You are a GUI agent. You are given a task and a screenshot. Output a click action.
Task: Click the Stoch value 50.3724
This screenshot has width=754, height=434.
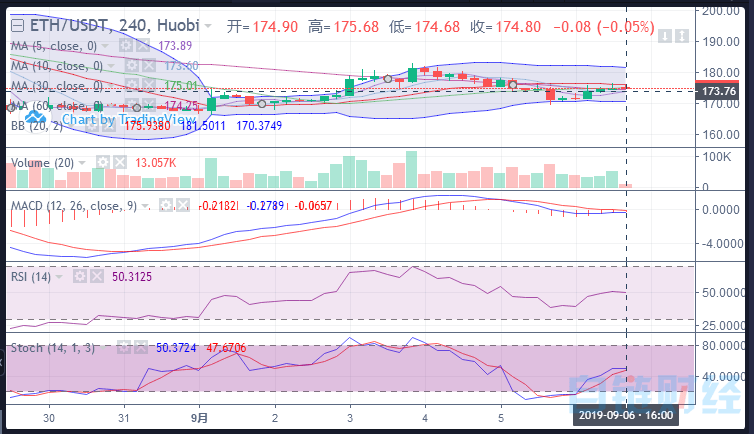coord(176,347)
